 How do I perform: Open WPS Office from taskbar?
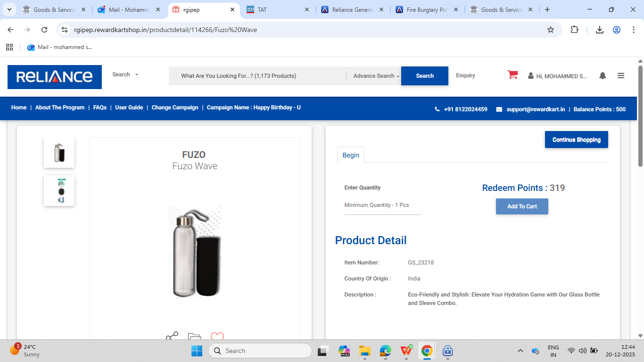[406, 351]
